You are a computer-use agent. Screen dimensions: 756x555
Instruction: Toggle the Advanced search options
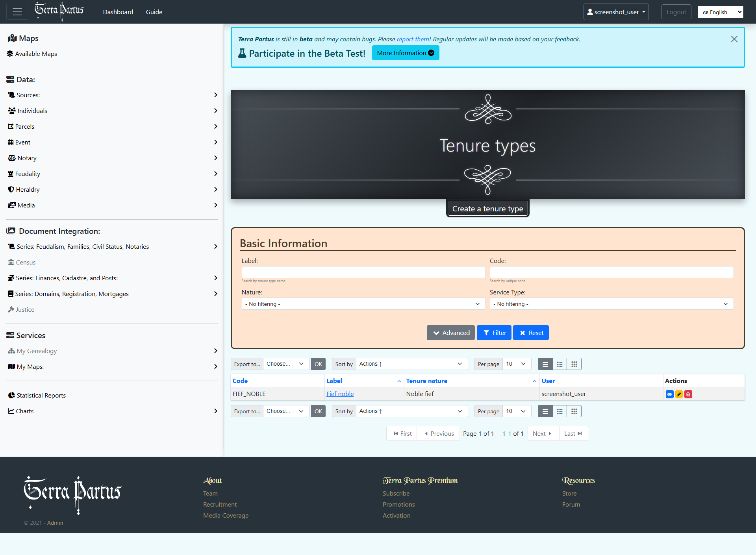pos(451,333)
